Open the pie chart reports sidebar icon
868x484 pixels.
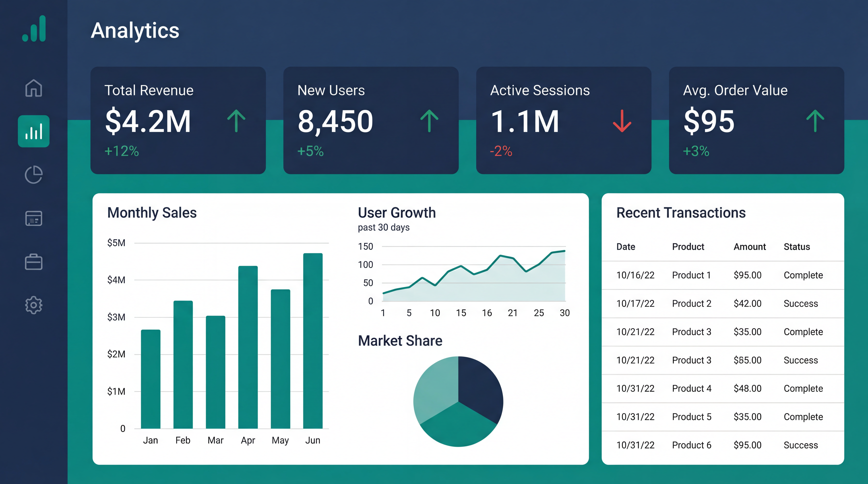coord(34,175)
